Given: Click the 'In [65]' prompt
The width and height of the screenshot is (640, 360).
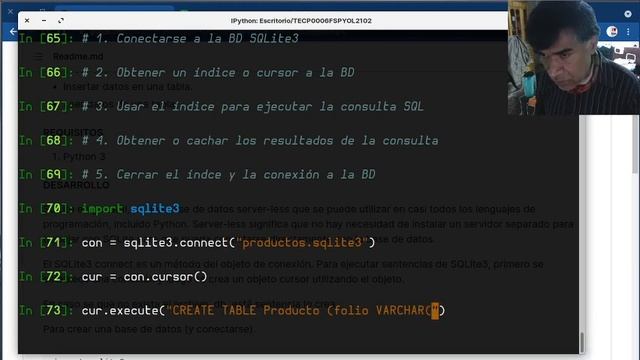Looking at the screenshot, I should (x=46, y=38).
